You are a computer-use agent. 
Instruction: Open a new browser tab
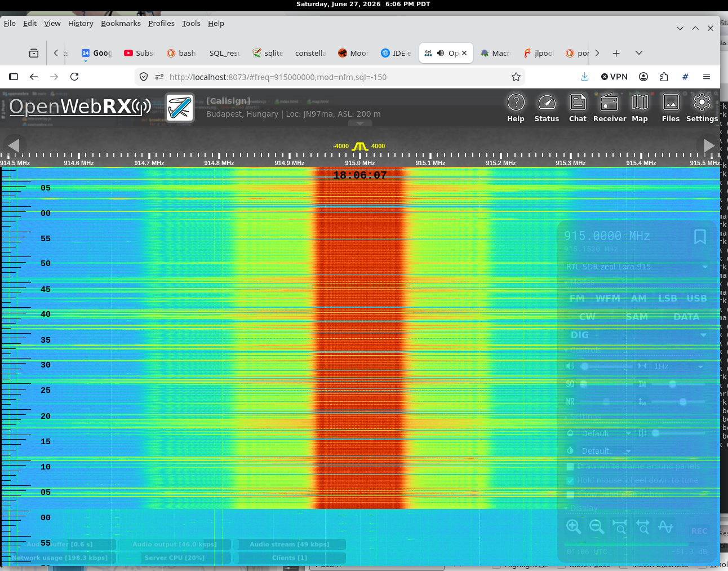[x=616, y=53]
